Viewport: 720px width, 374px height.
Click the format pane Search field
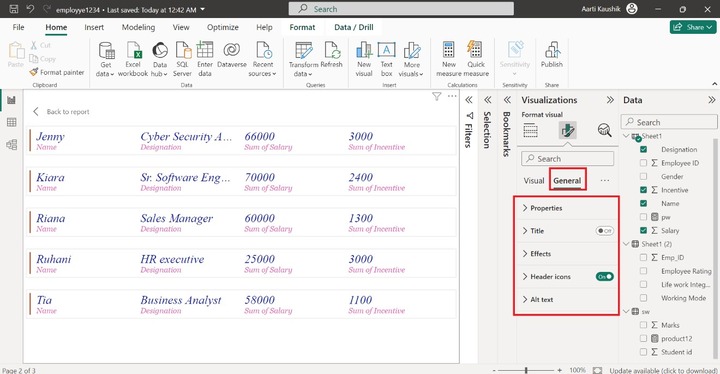[568, 159]
